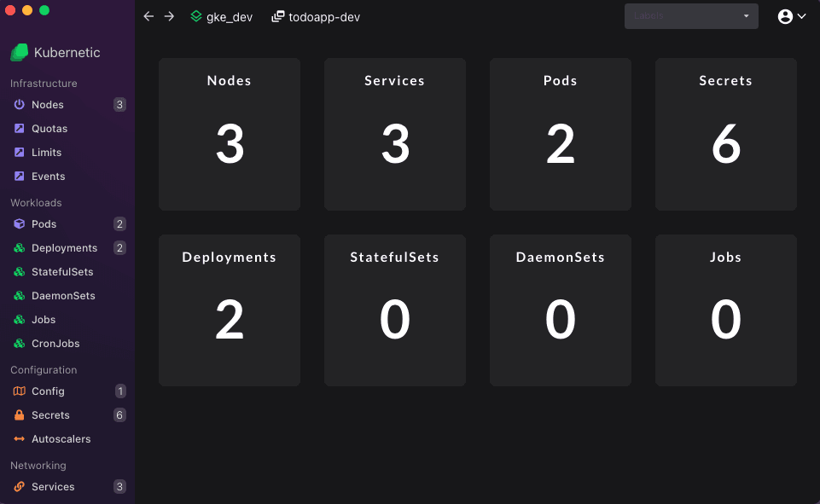
Task: Open the todoapp-dev namespace selector
Action: click(x=316, y=17)
